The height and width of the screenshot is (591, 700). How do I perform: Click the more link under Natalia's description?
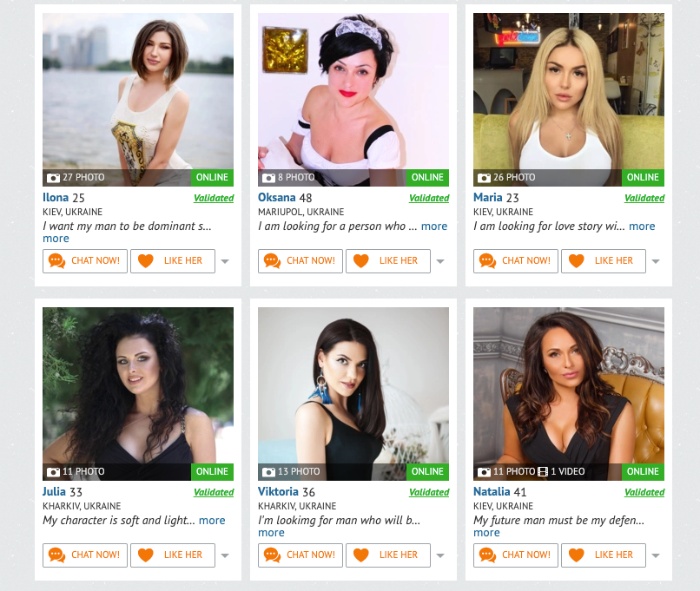coord(486,533)
